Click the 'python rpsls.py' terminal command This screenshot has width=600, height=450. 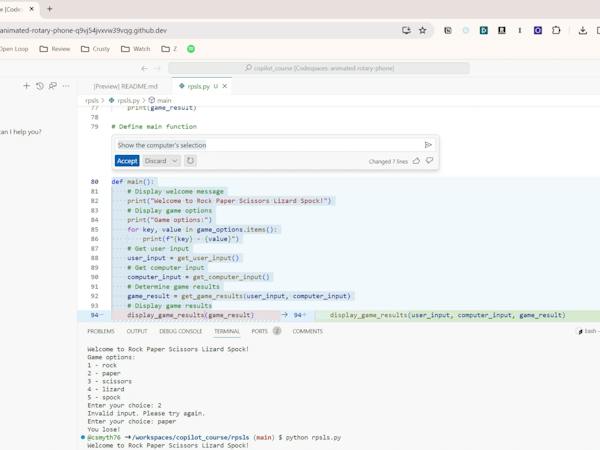(x=313, y=437)
